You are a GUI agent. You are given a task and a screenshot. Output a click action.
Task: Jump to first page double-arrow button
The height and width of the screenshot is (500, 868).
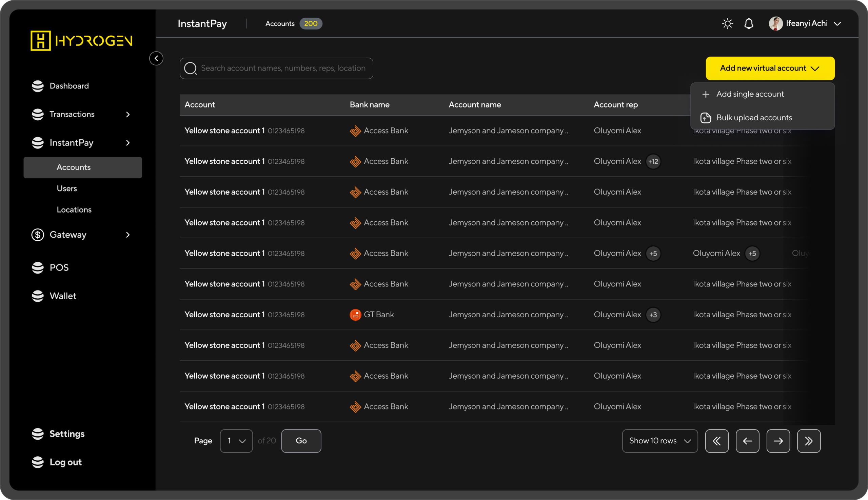[716, 441]
